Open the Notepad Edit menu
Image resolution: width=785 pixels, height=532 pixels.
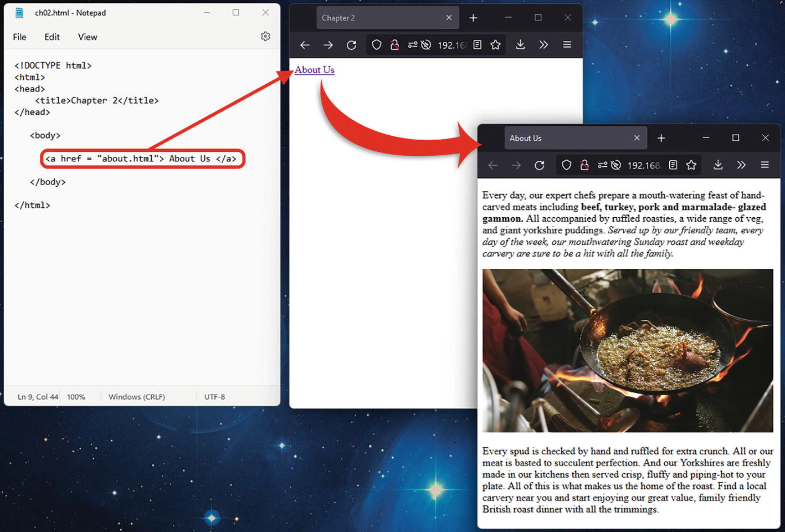pyautogui.click(x=52, y=37)
